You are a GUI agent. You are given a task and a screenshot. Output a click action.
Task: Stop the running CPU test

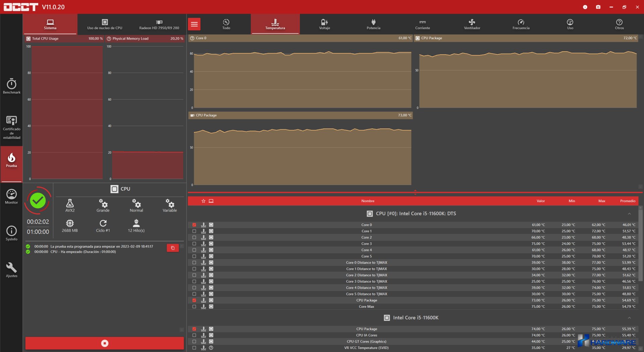tap(105, 343)
